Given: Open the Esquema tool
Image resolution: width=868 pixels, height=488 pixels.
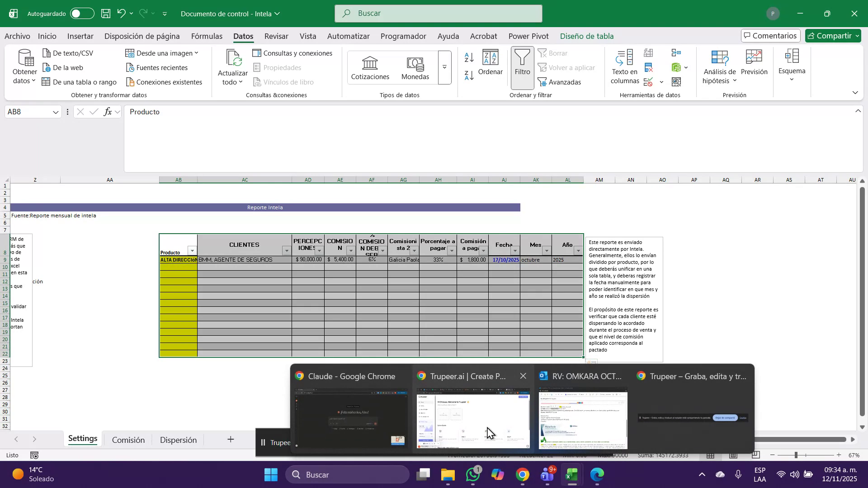Looking at the screenshot, I should [x=792, y=63].
